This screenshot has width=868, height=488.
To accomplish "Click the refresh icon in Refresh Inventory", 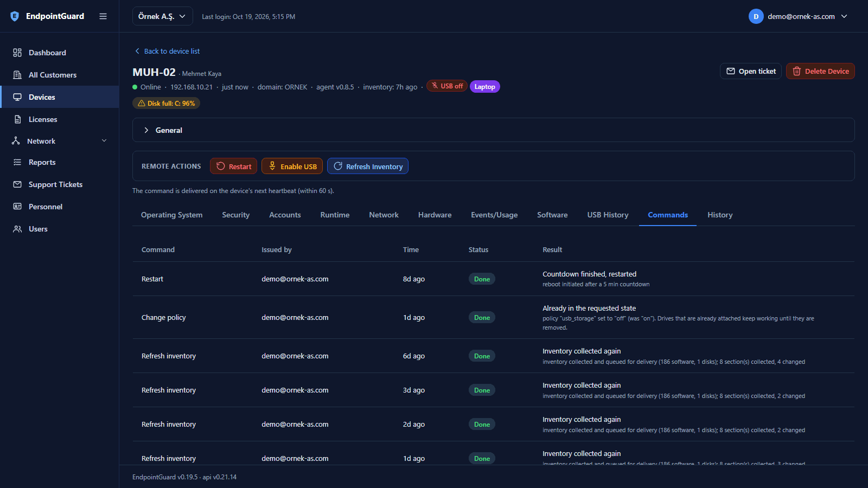I will 338,166.
